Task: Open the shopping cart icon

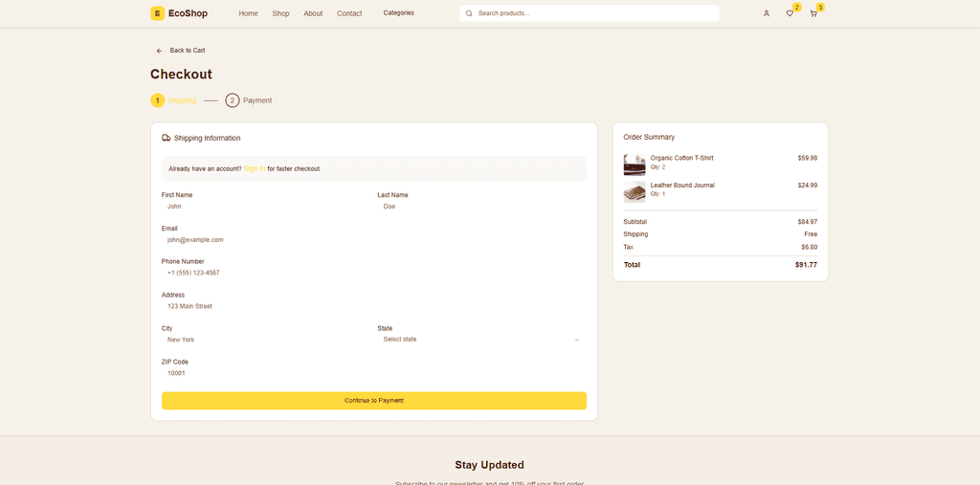Action: (813, 13)
